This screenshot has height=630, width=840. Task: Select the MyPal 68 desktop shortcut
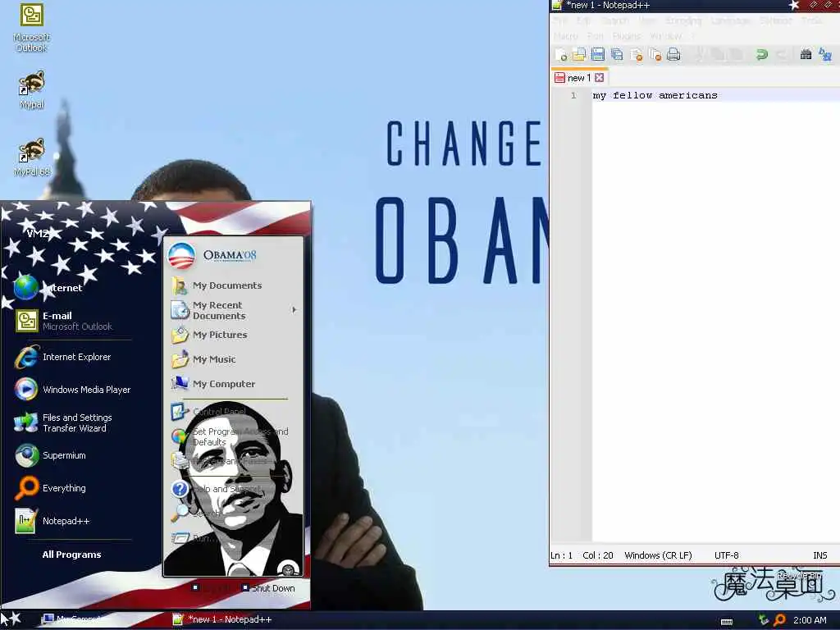pyautogui.click(x=32, y=157)
